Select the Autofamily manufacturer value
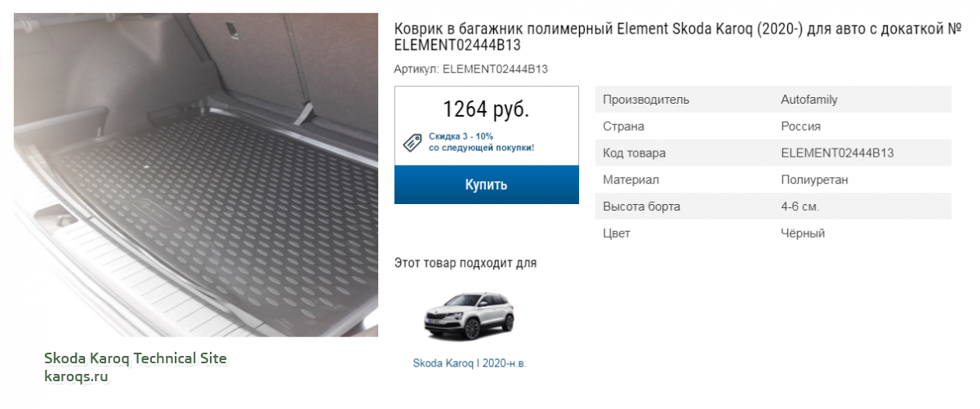Screen dimensions: 980x409 (x=809, y=100)
